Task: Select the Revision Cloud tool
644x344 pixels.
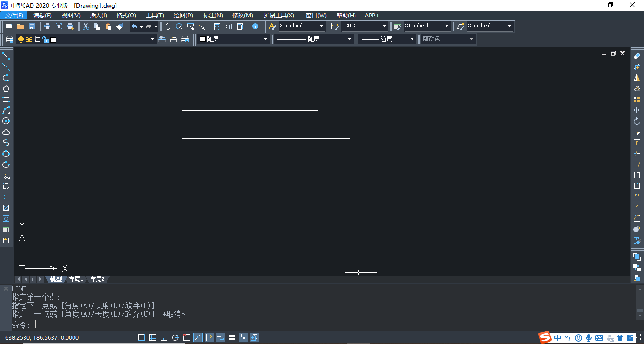Action: click(x=7, y=132)
